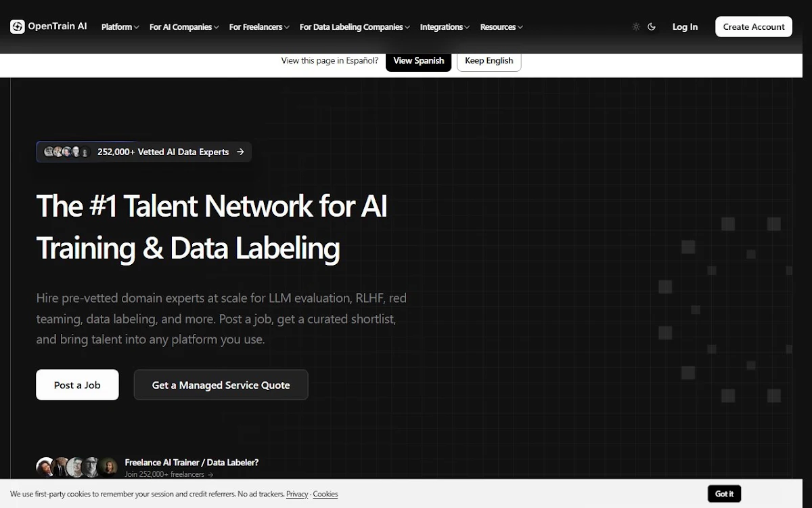This screenshot has width=812, height=508.
Task: Click 'View this page in Español?' text
Action: coord(330,60)
